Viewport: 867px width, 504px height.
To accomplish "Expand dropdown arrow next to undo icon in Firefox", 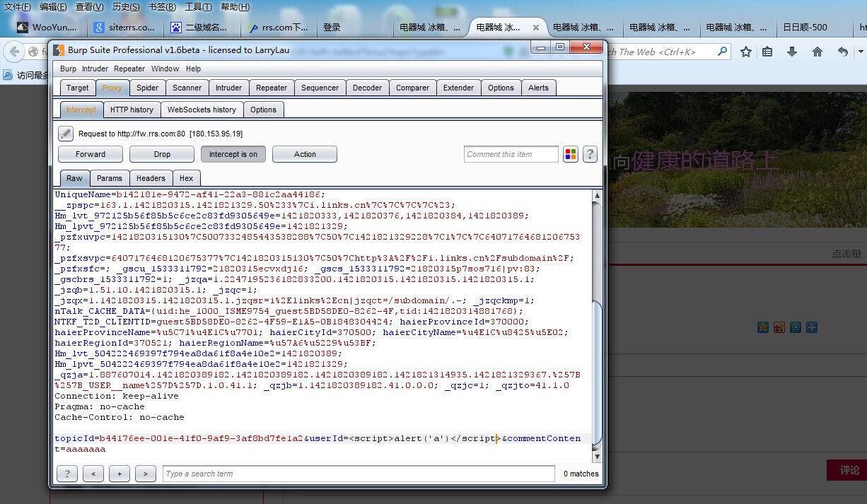I will (860, 52).
